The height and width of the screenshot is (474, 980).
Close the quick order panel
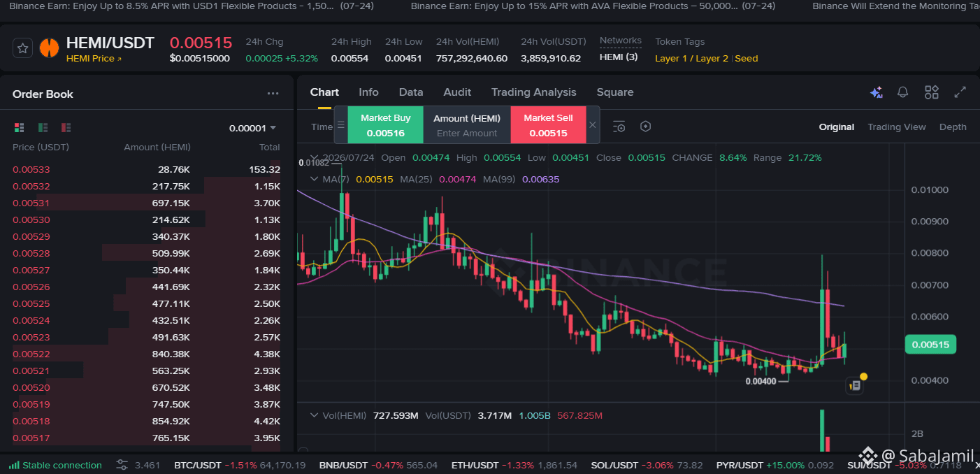(x=593, y=125)
